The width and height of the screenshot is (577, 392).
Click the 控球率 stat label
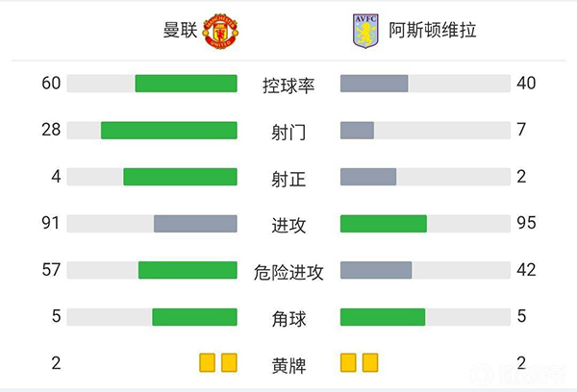coord(288,85)
